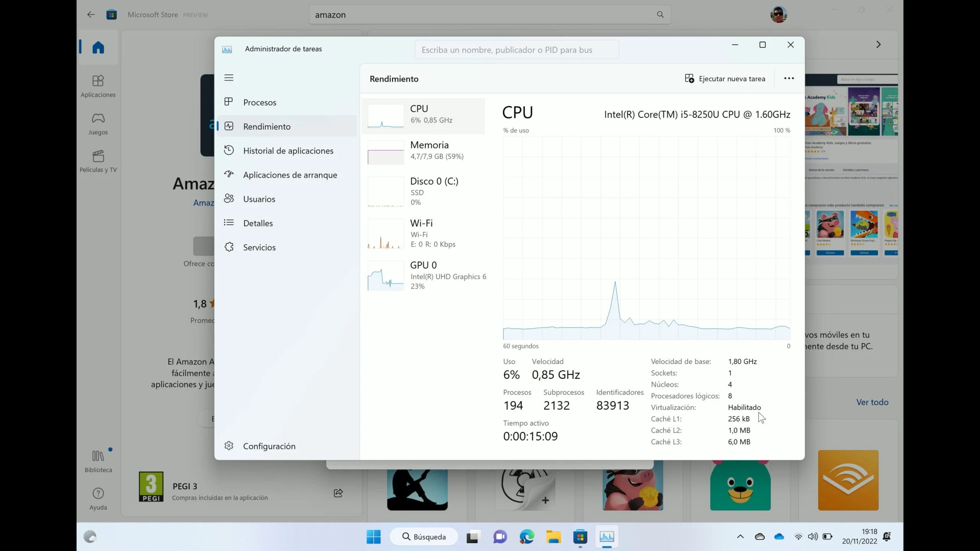This screenshot has width=980, height=551.
Task: Click the Detalles list icon
Action: pos(229,222)
